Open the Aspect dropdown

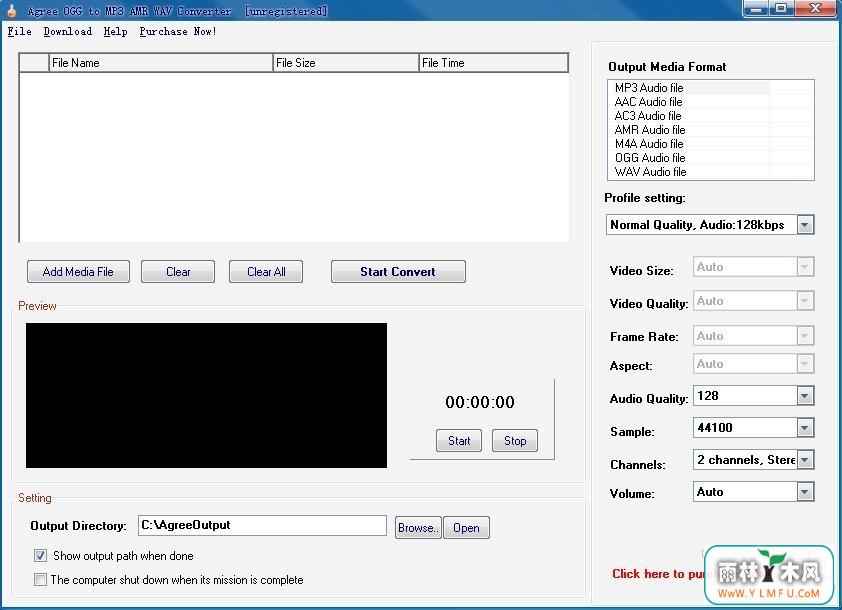[x=804, y=364]
